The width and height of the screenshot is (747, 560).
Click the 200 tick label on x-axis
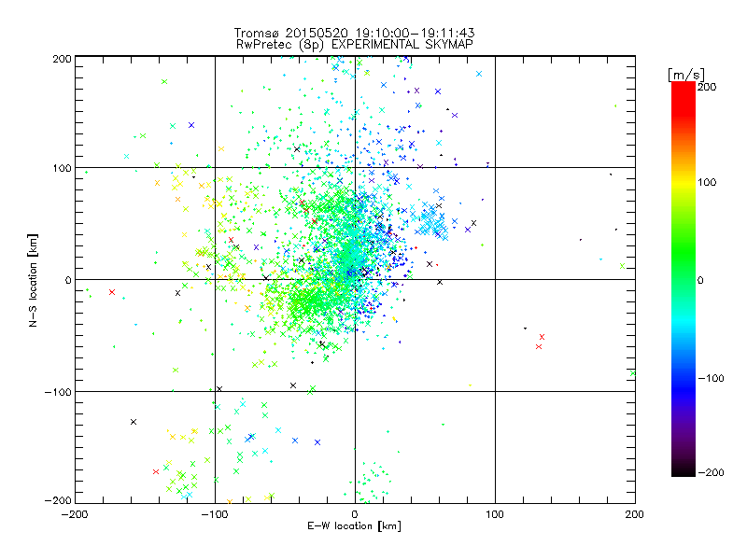635,515
